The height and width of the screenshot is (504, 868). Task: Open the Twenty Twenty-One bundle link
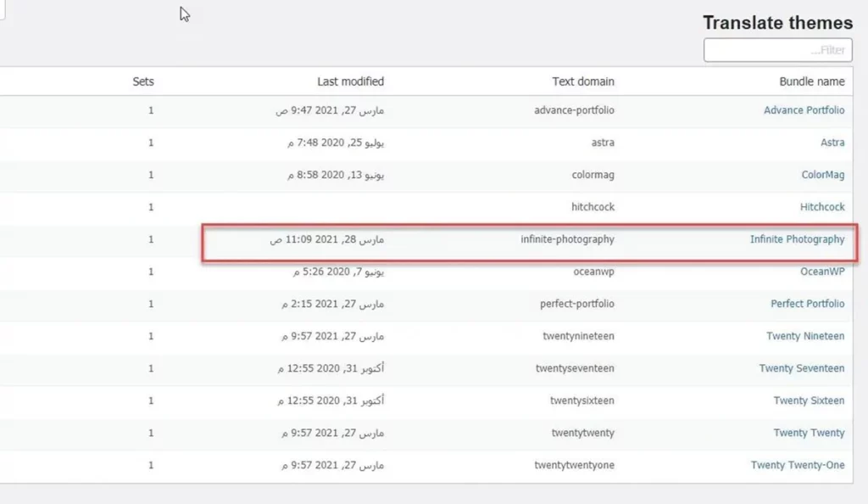[797, 465]
